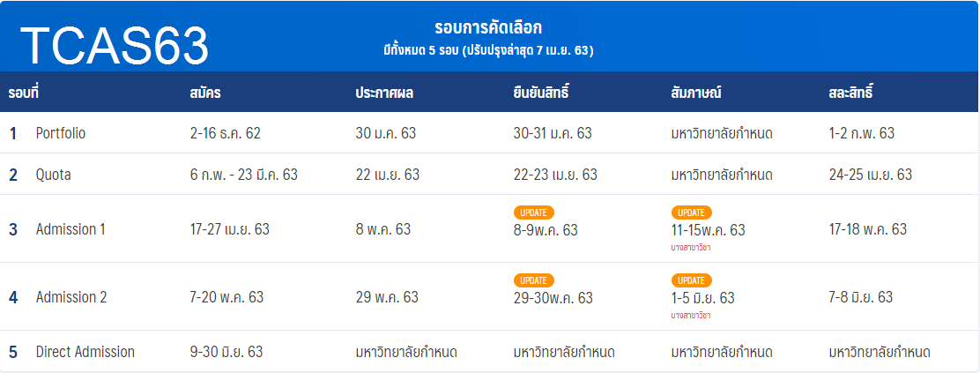Open the Portfolio round row
Viewport: 980px width, 373px height.
[x=61, y=133]
